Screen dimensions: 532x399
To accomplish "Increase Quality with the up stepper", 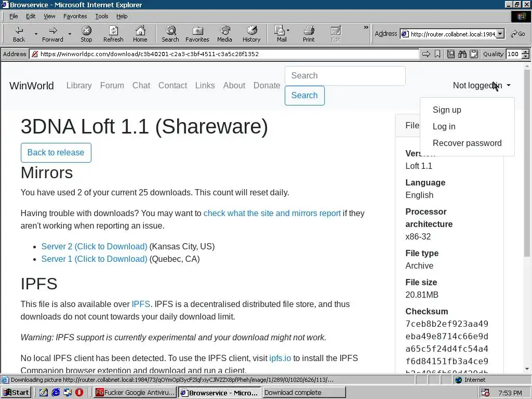I will (525, 52).
